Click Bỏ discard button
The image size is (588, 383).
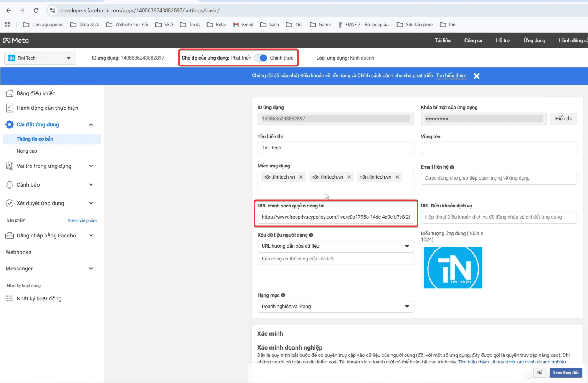tap(540, 373)
